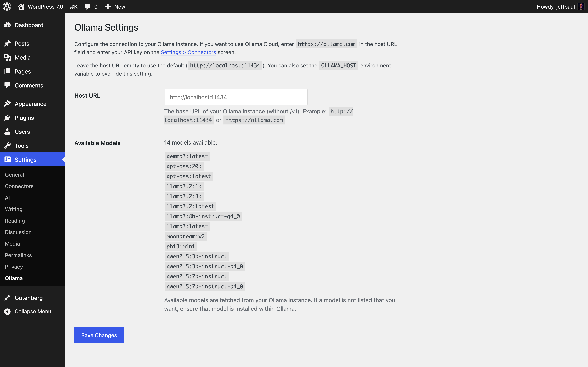Open the Appearance menu

tap(30, 104)
